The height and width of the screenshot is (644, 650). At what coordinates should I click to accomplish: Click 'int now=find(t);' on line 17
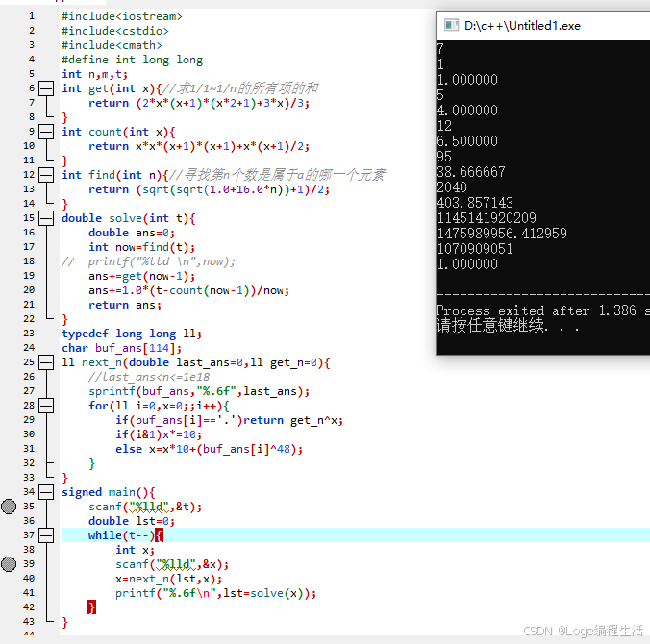pyautogui.click(x=141, y=247)
